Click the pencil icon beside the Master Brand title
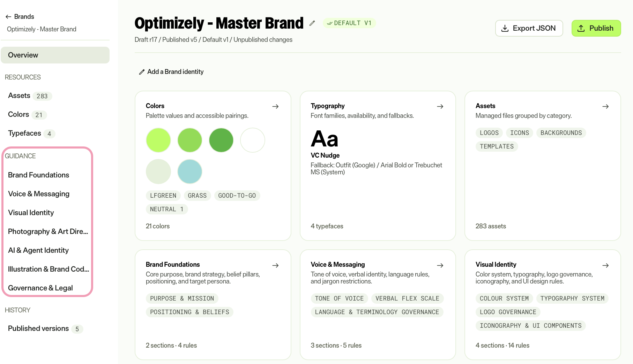633x364 pixels. pyautogui.click(x=312, y=23)
